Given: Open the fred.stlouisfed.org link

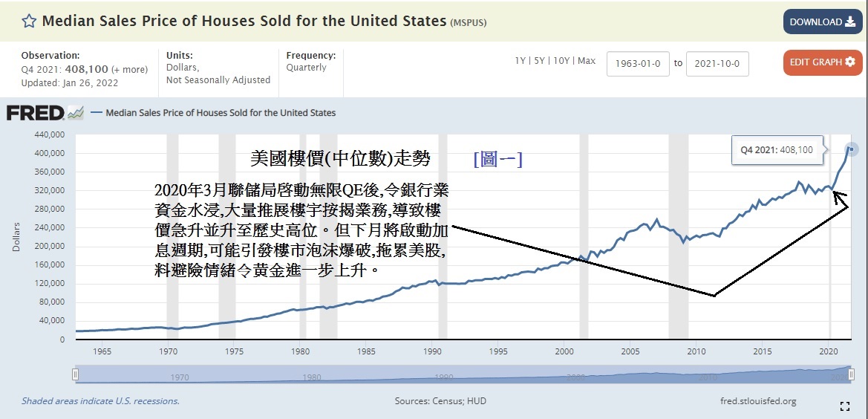Looking at the screenshot, I should (758, 401).
